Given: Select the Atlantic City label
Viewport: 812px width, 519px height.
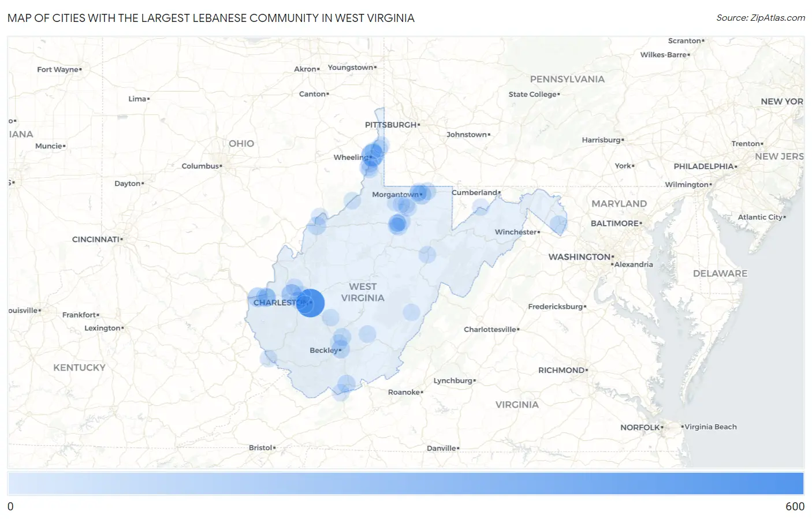Looking at the screenshot, I should (x=760, y=218).
